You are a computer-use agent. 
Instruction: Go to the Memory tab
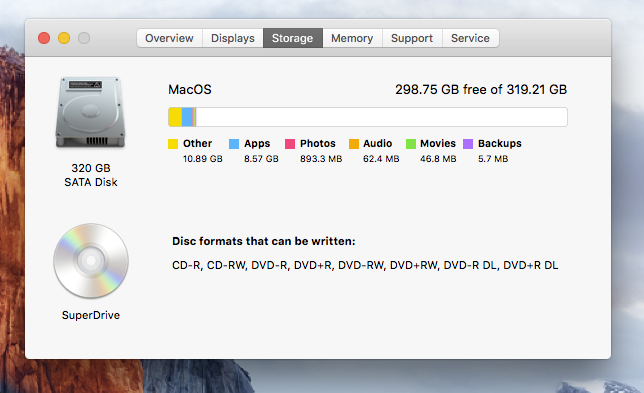tap(352, 38)
